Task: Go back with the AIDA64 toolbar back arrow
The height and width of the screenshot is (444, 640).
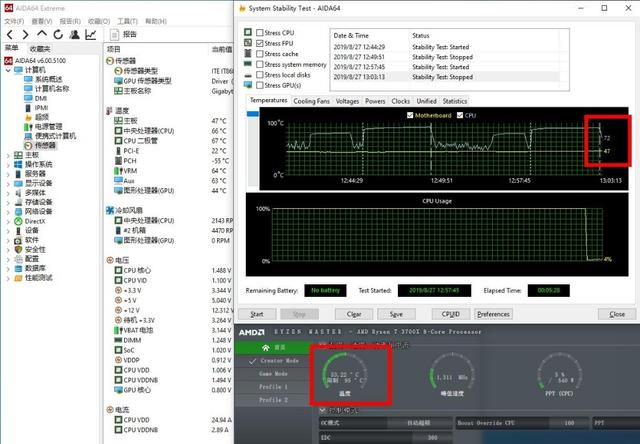Action: pyautogui.click(x=10, y=35)
